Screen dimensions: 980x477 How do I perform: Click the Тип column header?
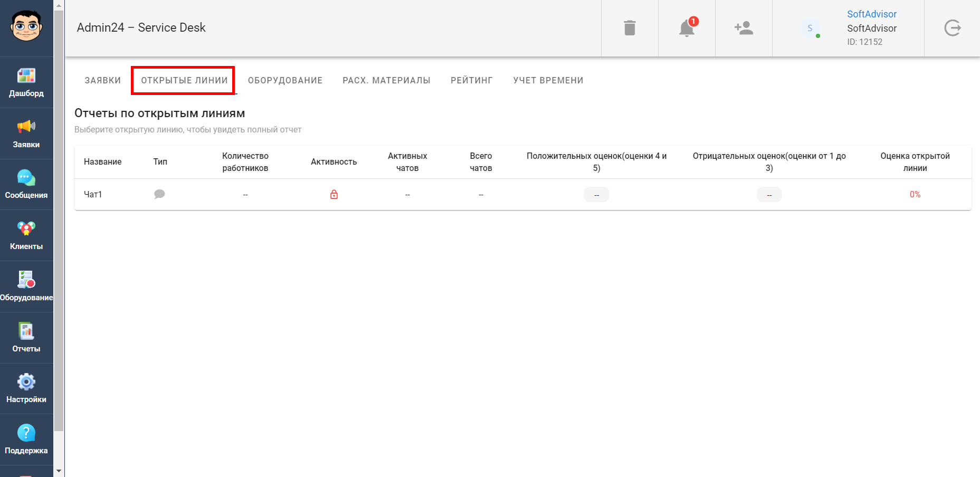[x=160, y=162]
